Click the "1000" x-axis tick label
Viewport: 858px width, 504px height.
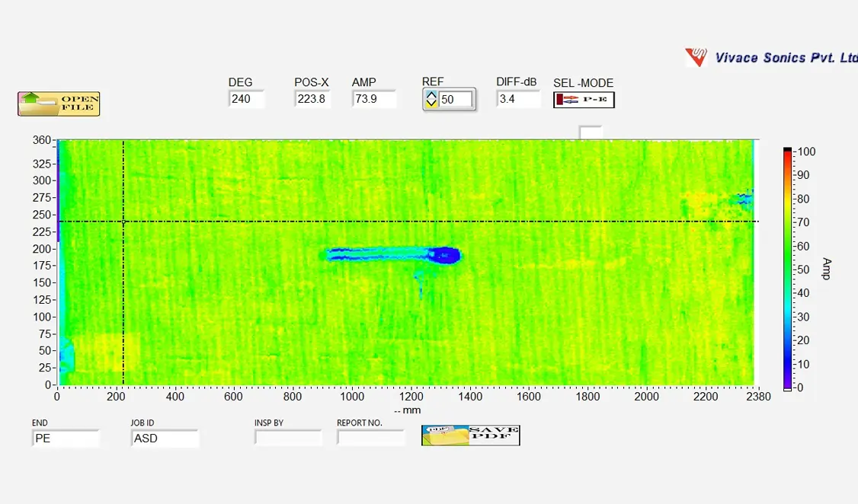tap(352, 397)
